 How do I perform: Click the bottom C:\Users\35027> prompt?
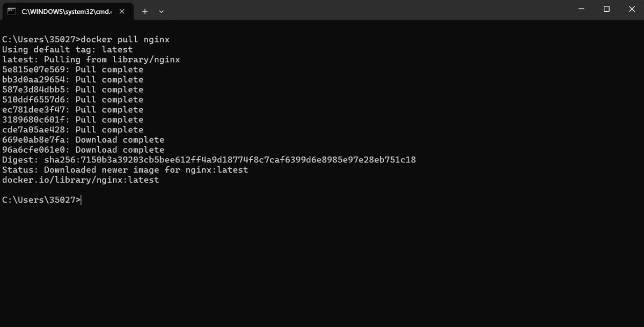41,200
